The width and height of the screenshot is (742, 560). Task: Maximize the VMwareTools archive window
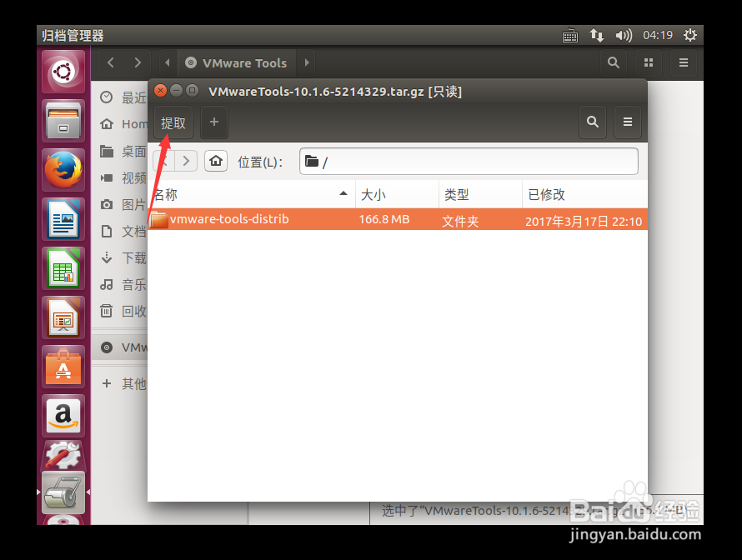[192, 90]
